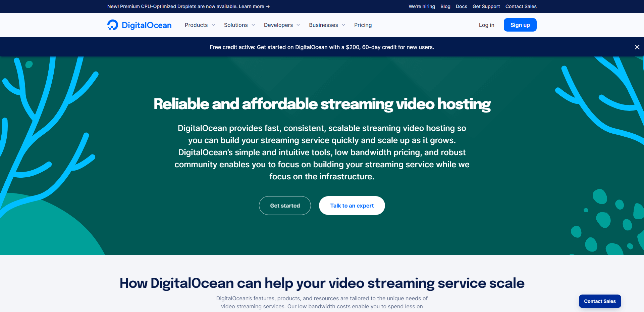The height and width of the screenshot is (312, 644).
Task: Click the We're hiring link
Action: (421, 6)
